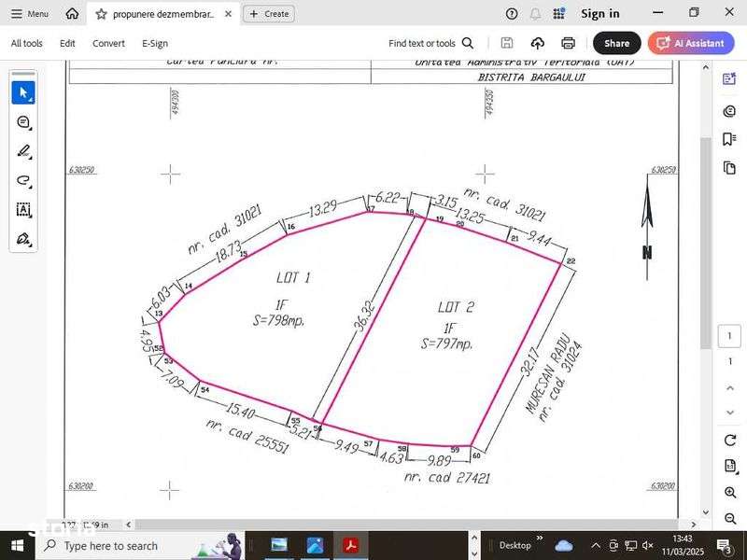Screen dimensions: 747x560
Task: Click the LOT 2 label
Action: point(456,307)
